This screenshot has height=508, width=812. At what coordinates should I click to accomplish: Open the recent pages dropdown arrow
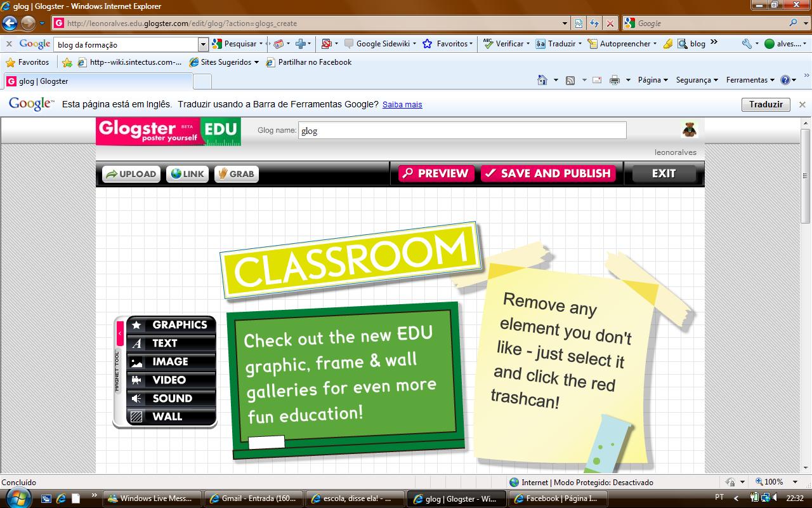pos(43,23)
